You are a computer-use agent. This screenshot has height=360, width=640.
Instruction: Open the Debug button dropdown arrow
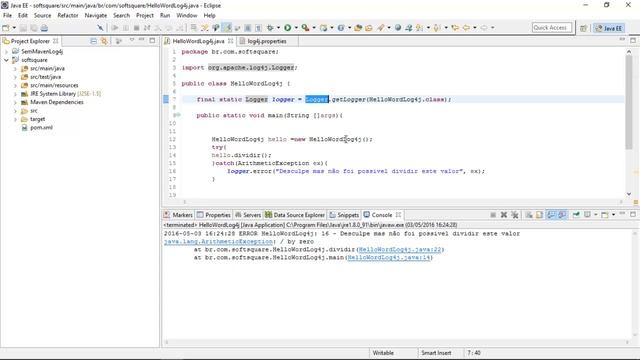pos(278,28)
